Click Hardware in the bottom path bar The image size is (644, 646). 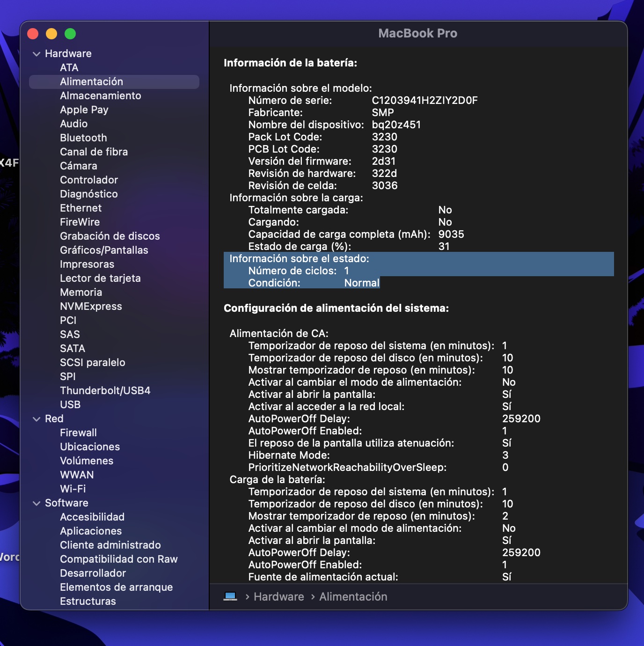(278, 596)
